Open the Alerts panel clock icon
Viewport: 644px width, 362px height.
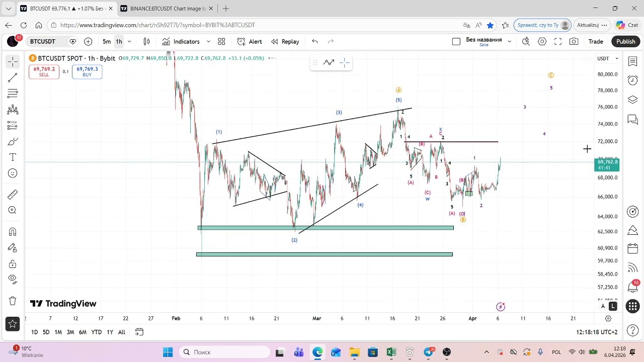[x=633, y=80]
